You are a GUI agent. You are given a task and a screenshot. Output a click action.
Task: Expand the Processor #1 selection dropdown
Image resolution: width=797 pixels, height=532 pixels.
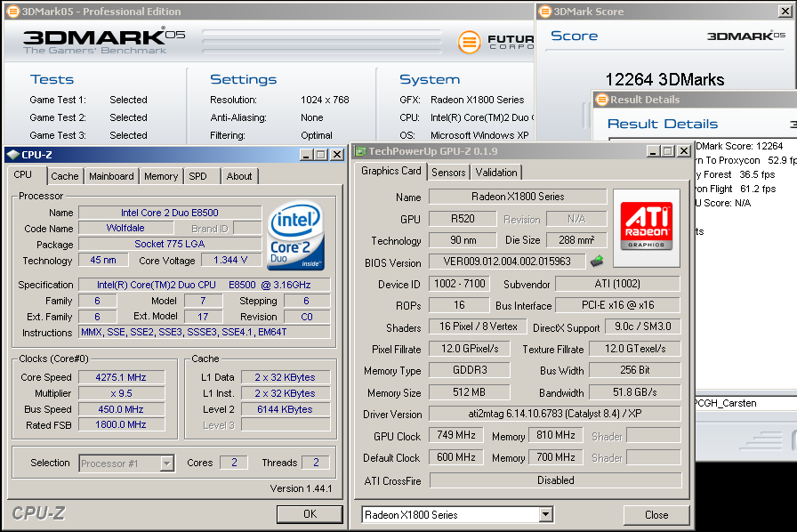(166, 463)
